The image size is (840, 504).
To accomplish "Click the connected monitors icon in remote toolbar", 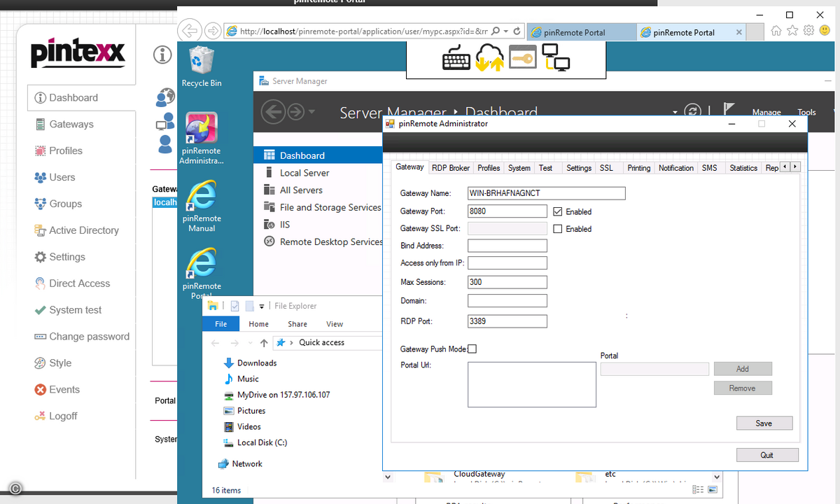I will pos(556,57).
